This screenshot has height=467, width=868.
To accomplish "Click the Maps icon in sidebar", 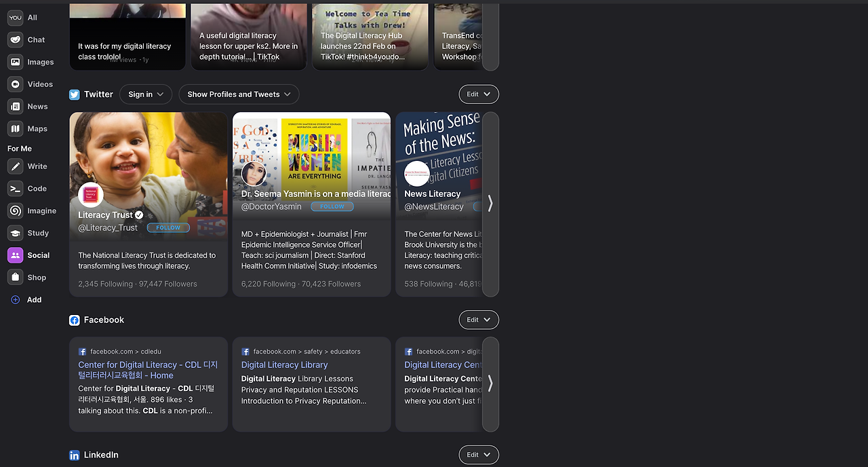I will pyautogui.click(x=15, y=128).
